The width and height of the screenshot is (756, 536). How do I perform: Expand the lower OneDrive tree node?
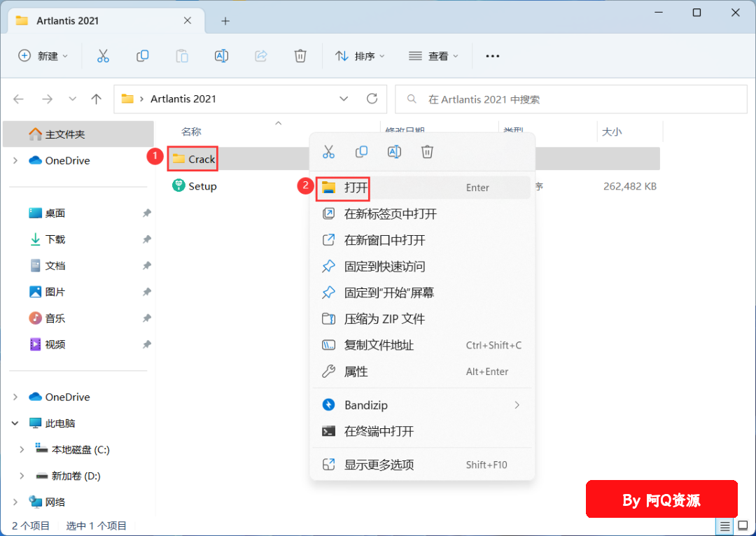click(15, 397)
